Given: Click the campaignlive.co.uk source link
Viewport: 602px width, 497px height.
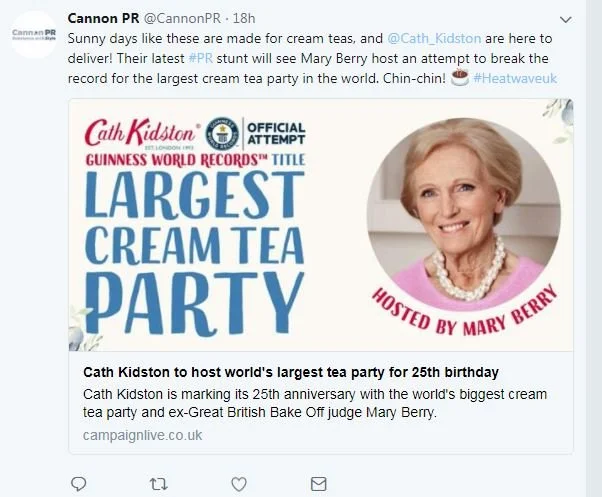Looking at the screenshot, I should [142, 435].
